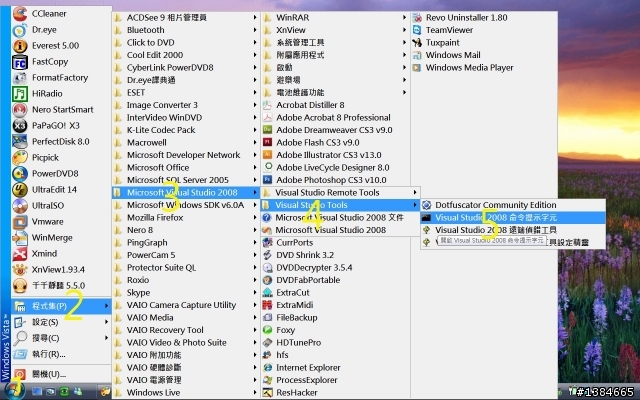Launch DVD Shrink 3.2
This screenshot has height=400, width=640.
335,255
